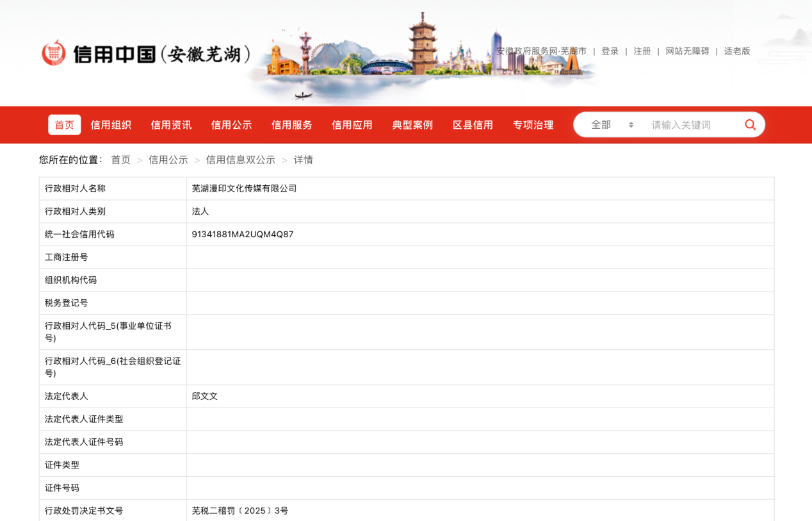
Task: Click the 登录 link in header
Action: click(610, 51)
